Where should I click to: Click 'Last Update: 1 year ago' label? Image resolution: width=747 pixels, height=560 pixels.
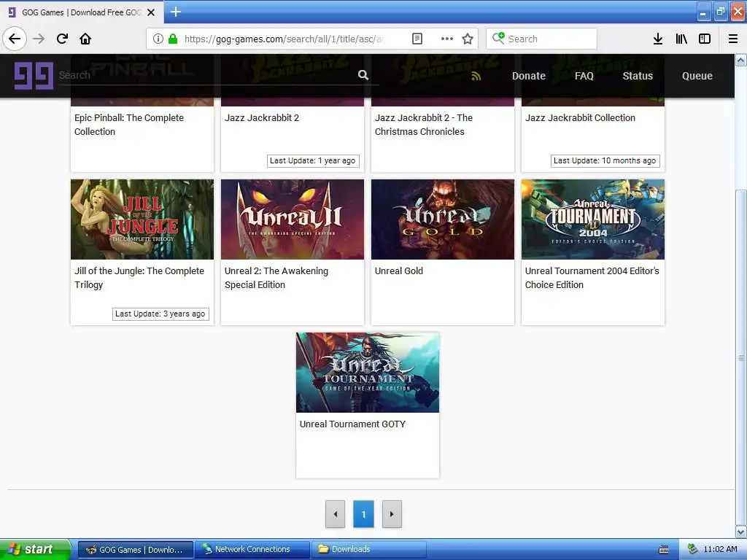pyautogui.click(x=312, y=161)
